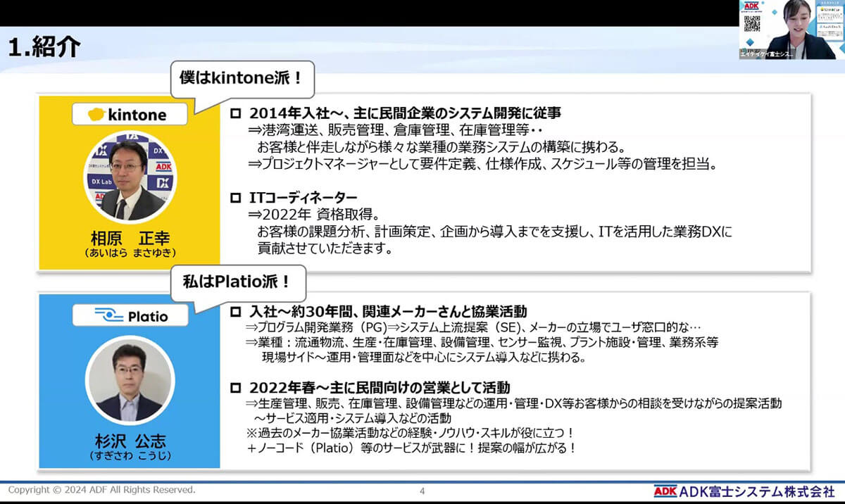Click the Copyright © 2024 ADF footer text
The width and height of the screenshot is (845, 504).
point(101,489)
